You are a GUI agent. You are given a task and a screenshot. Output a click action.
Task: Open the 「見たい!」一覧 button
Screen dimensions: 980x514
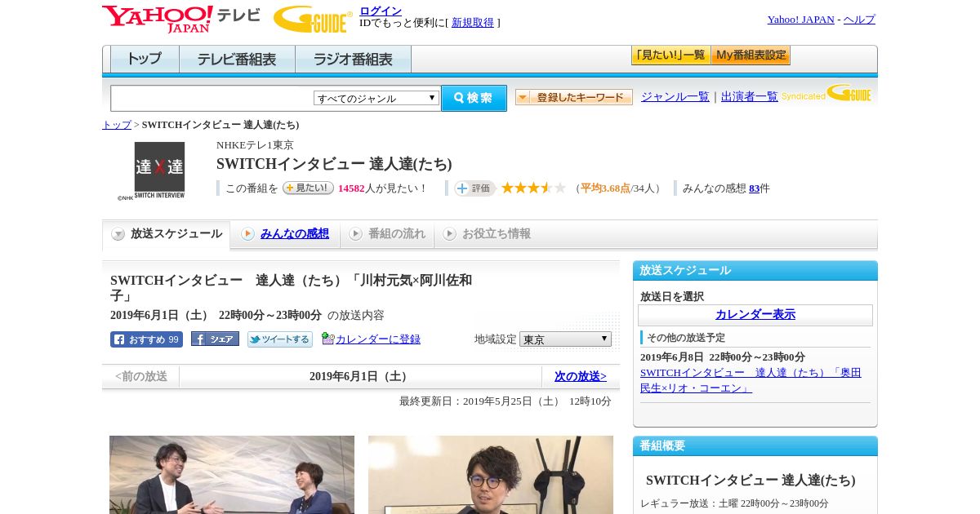670,55
